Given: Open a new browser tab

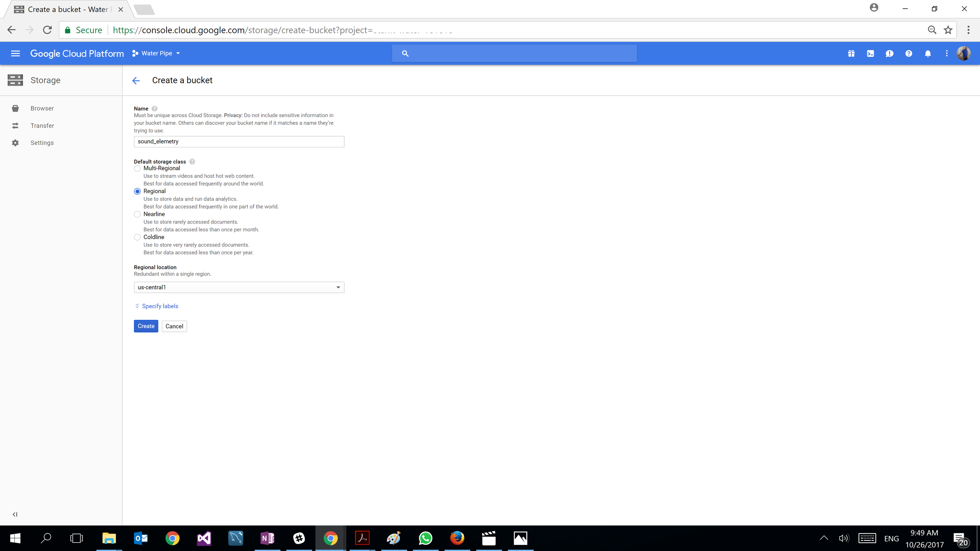Looking at the screenshot, I should tap(144, 9).
